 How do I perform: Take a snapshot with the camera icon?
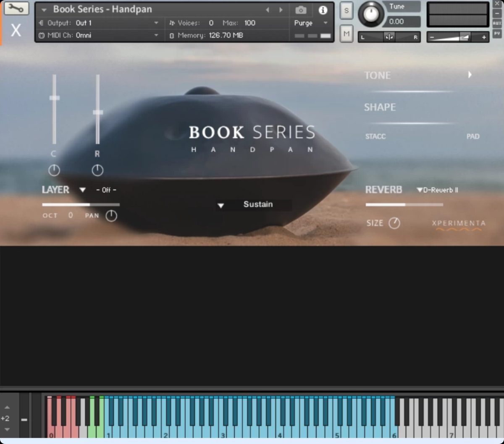coord(301,10)
